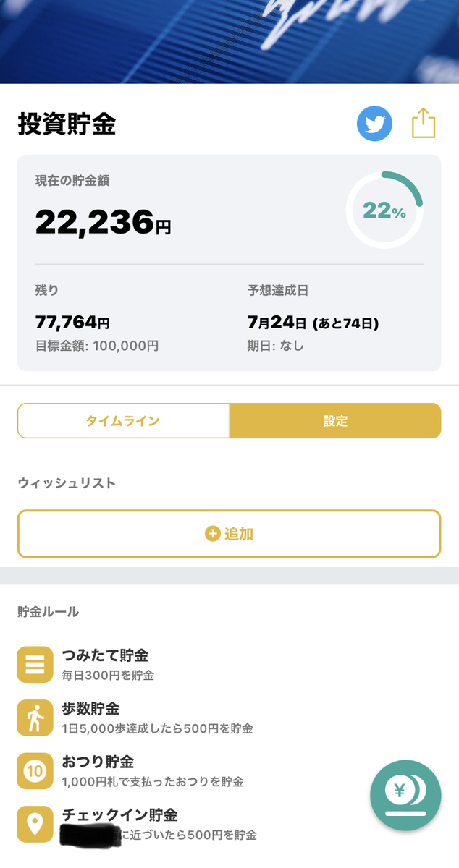Switch to the タイムライン tab
This screenshot has height=868, width=459.
[x=123, y=420]
